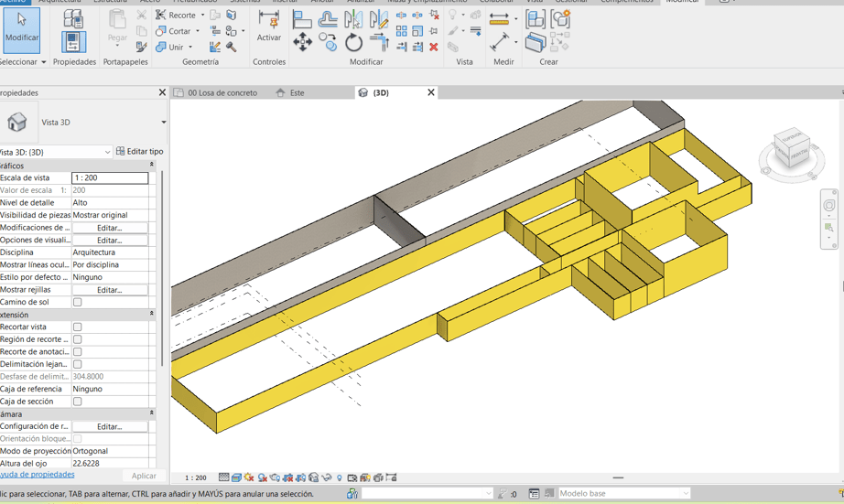Enable the Camino de sol checkbox
This screenshot has width=844, height=504.
tap(78, 302)
